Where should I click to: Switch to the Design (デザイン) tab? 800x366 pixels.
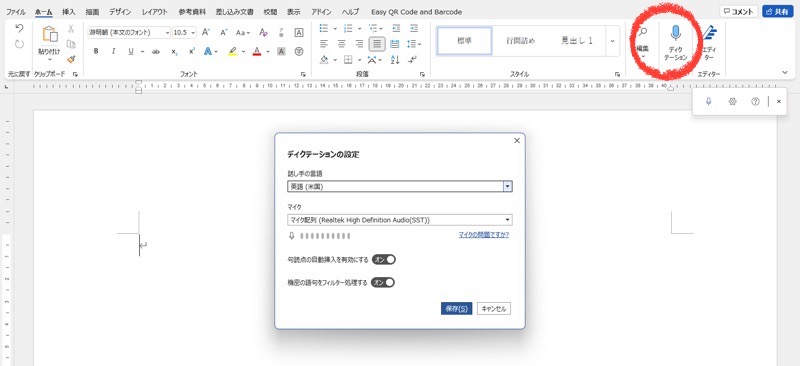(x=120, y=12)
